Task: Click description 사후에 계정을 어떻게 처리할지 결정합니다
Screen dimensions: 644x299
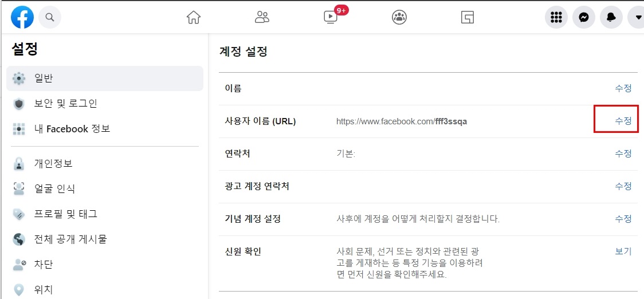Action: coord(418,219)
